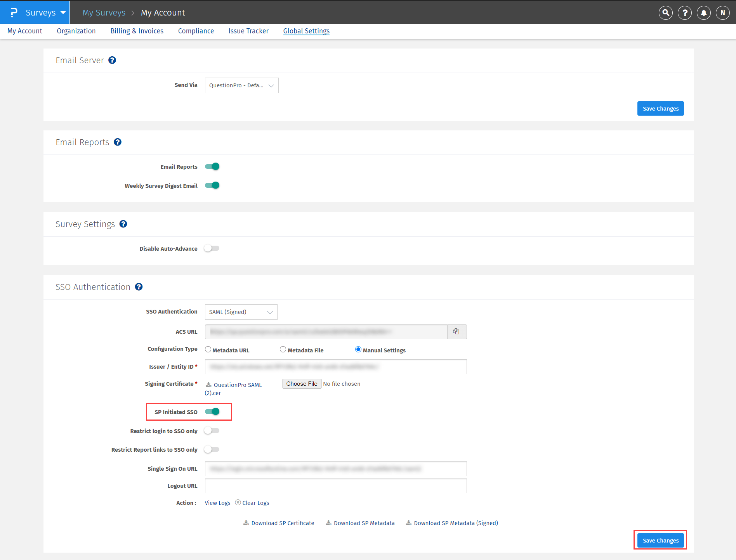
Task: Switch to the Issue Tracker tab
Action: (x=248, y=31)
